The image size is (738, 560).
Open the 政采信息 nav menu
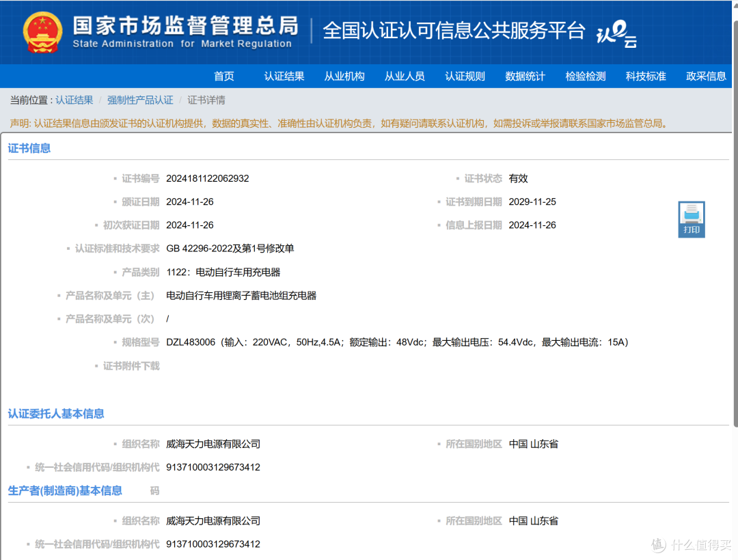(x=705, y=76)
